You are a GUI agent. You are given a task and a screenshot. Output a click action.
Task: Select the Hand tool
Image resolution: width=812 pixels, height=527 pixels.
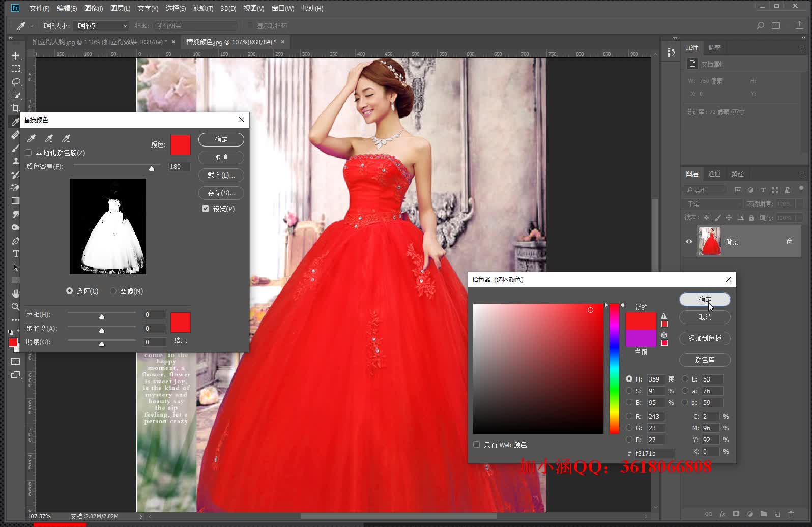pyautogui.click(x=16, y=294)
